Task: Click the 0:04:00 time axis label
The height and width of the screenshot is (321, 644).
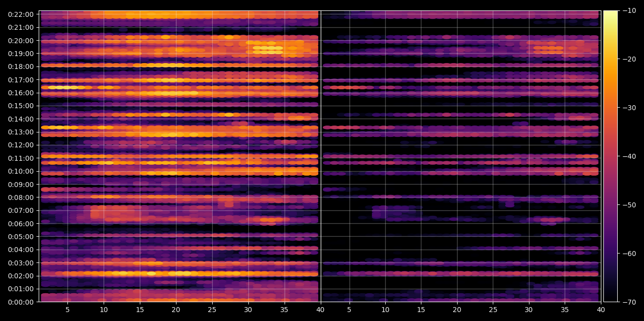Action: (x=21, y=250)
